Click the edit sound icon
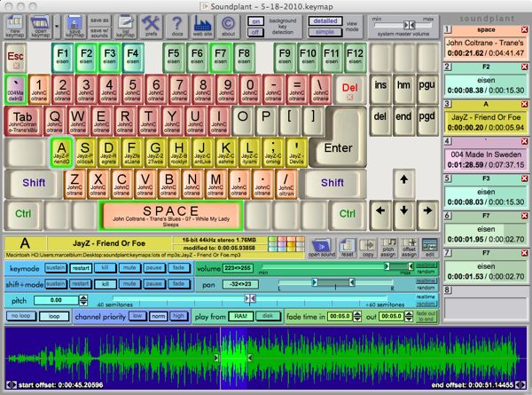Viewport: 532px width, 395px height. 430,248
